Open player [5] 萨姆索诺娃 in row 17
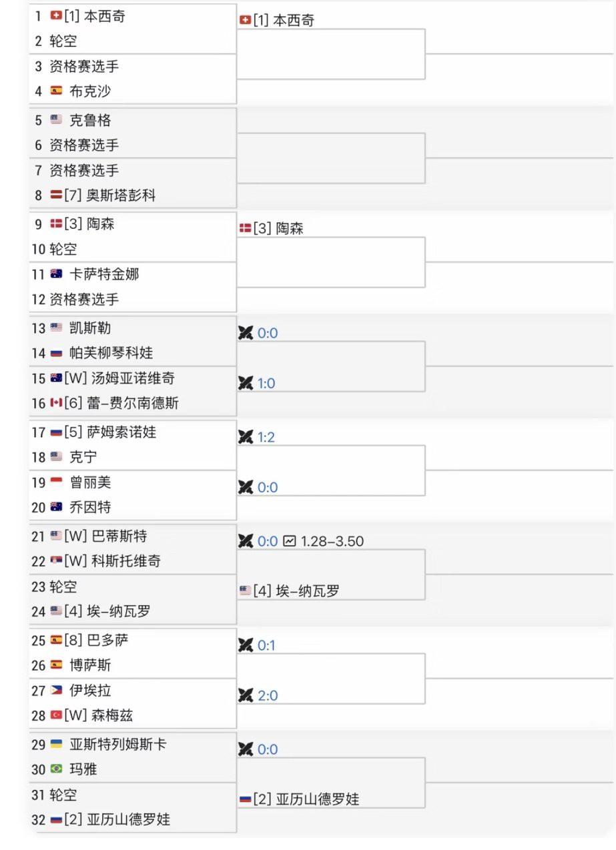The image size is (616, 850). click(110, 432)
